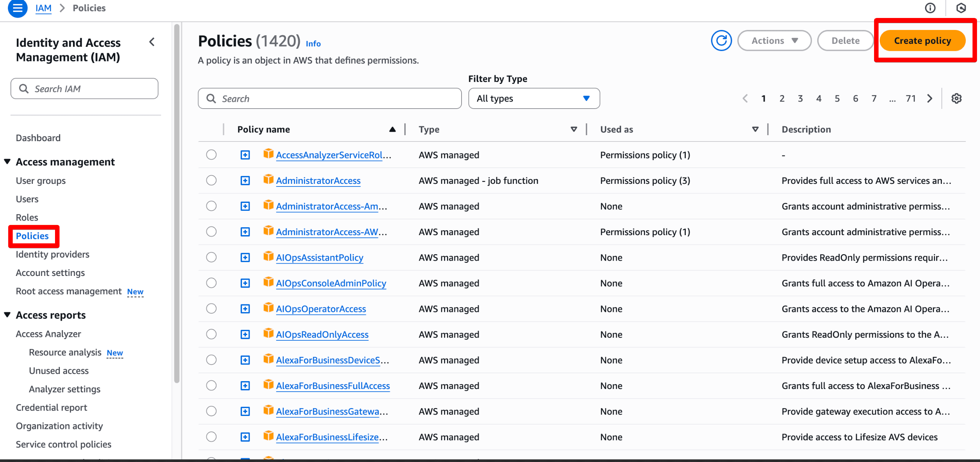Click the AlexaForBusinessGateway orange icon
The image size is (980, 462).
[x=268, y=410]
